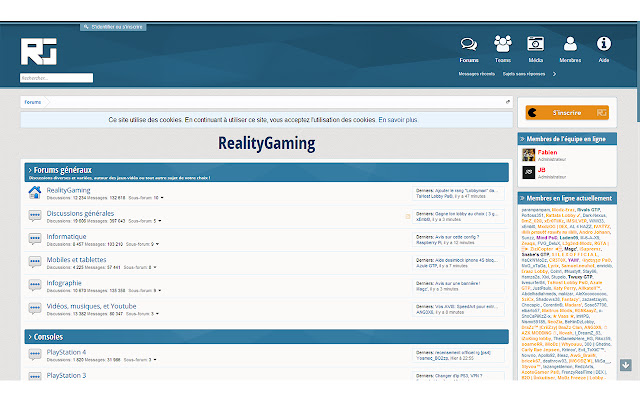Click the Vidéos, musiques forum bubble icon
The image size is (640, 400).
coord(35,308)
